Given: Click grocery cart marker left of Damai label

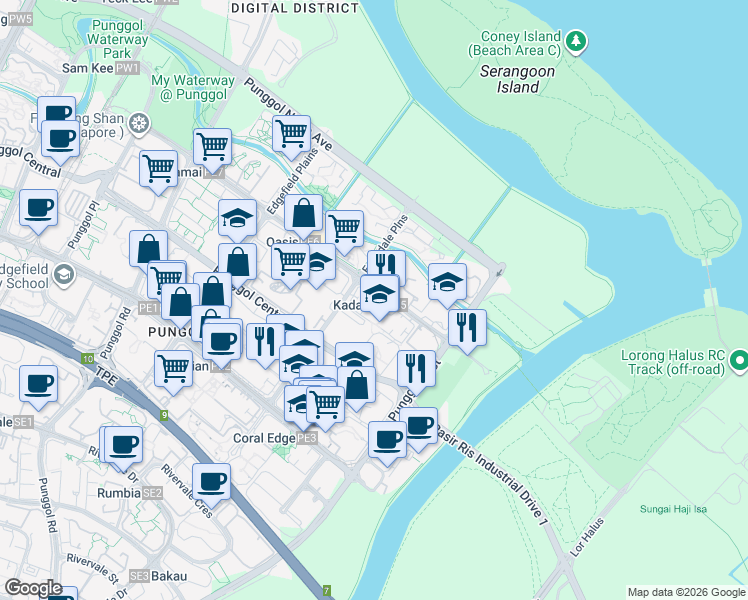Looking at the screenshot, I should [x=159, y=171].
